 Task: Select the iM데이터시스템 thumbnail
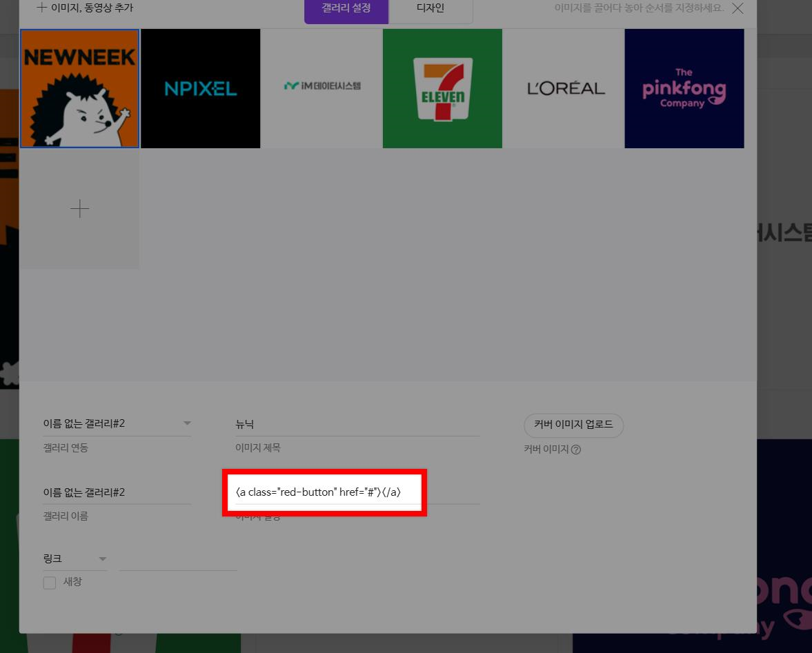(x=321, y=88)
